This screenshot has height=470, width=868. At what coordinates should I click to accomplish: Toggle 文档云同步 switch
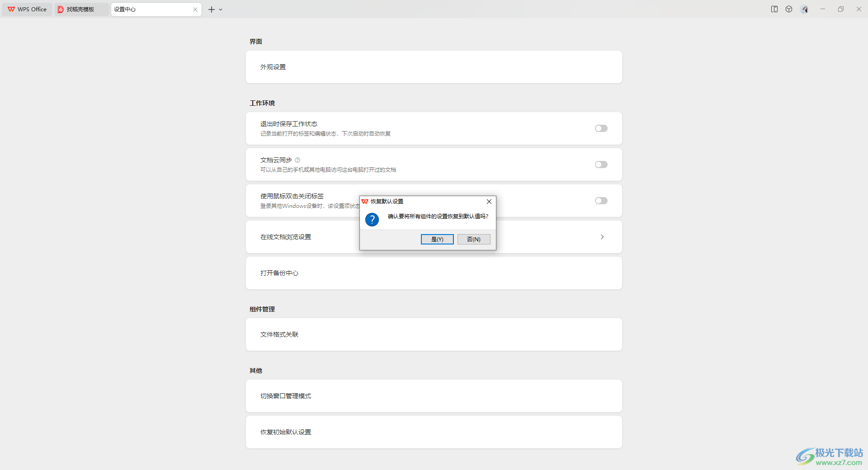coord(601,164)
